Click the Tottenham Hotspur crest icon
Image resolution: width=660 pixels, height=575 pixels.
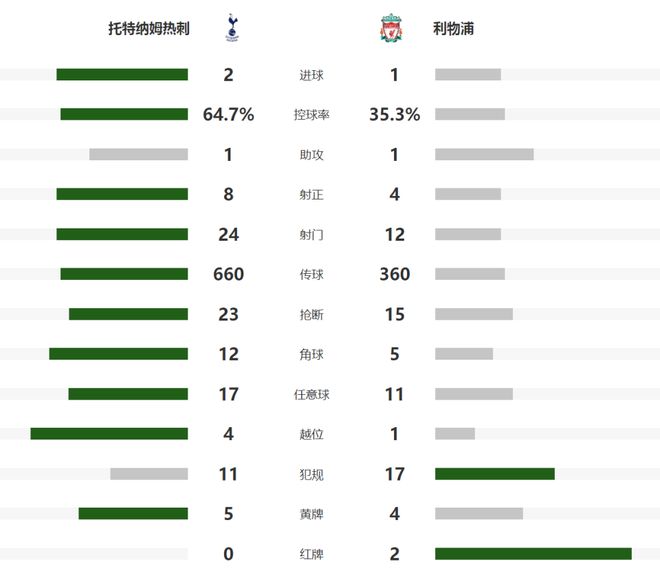coord(232,29)
